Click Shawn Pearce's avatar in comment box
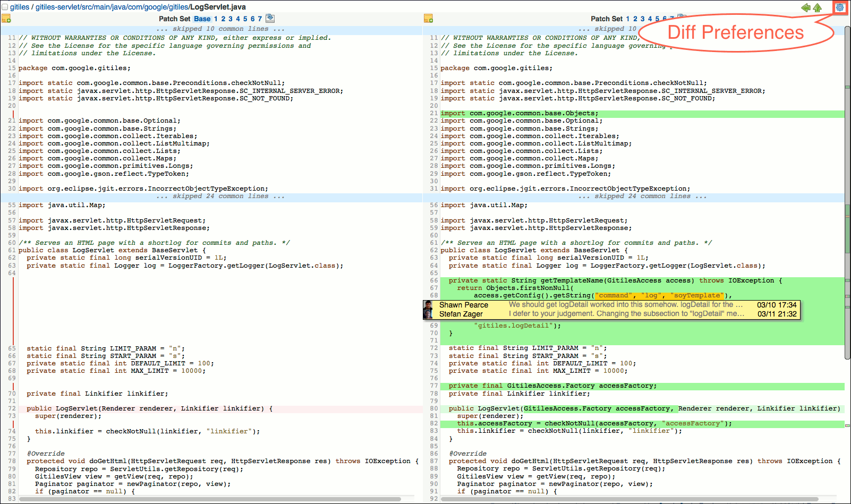 [x=428, y=305]
